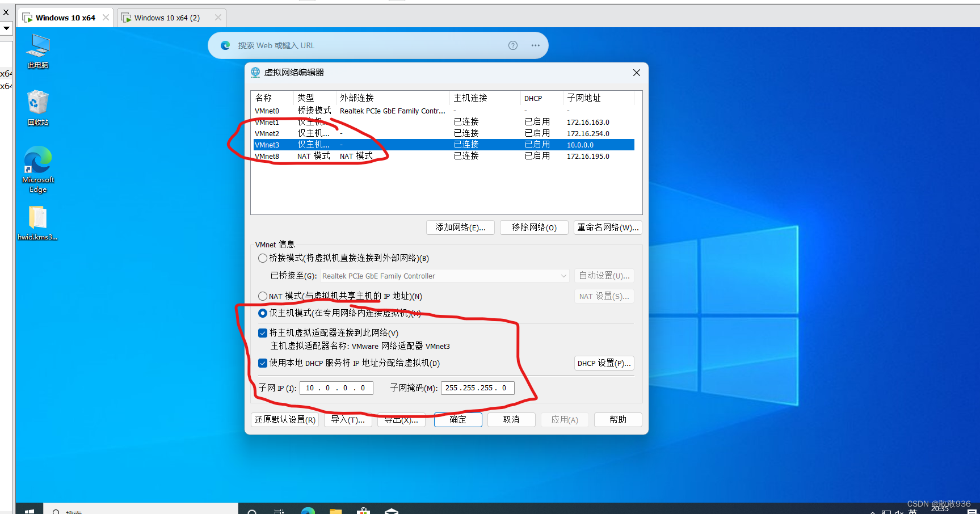The width and height of the screenshot is (980, 514).
Task: Click the 帮助 help button
Action: (x=618, y=420)
